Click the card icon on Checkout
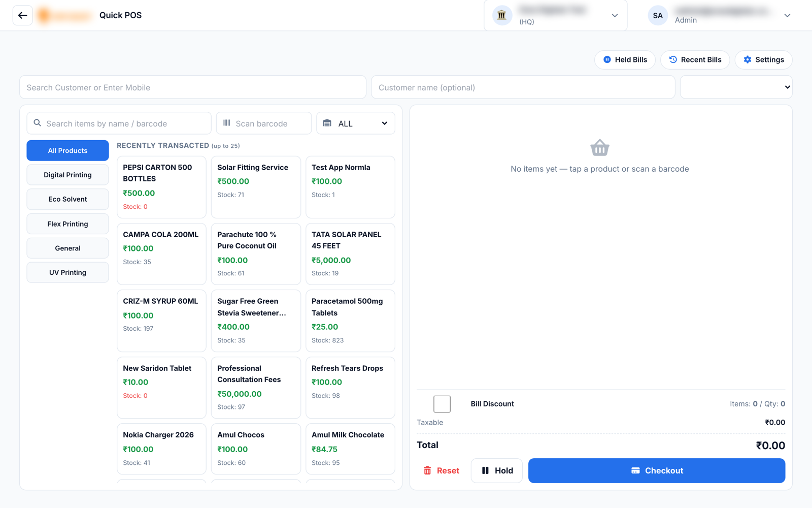812x508 pixels. (x=635, y=471)
